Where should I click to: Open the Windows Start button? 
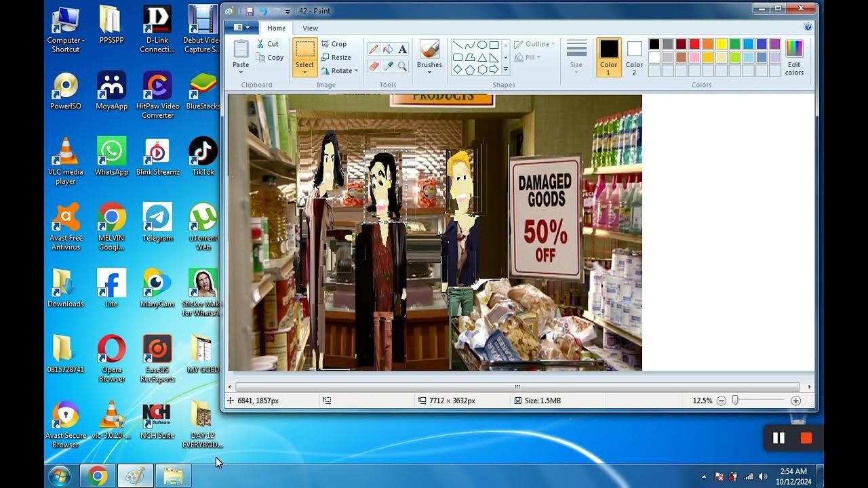coord(60,476)
